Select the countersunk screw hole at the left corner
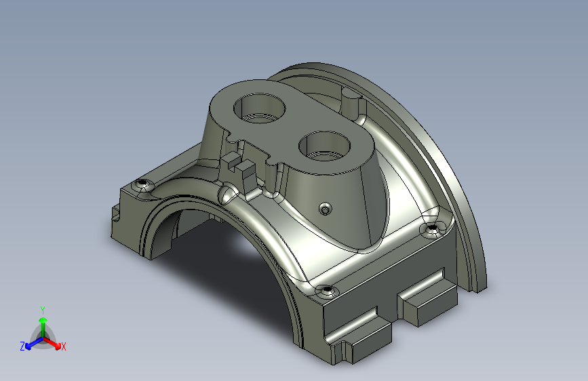 pos(142,184)
